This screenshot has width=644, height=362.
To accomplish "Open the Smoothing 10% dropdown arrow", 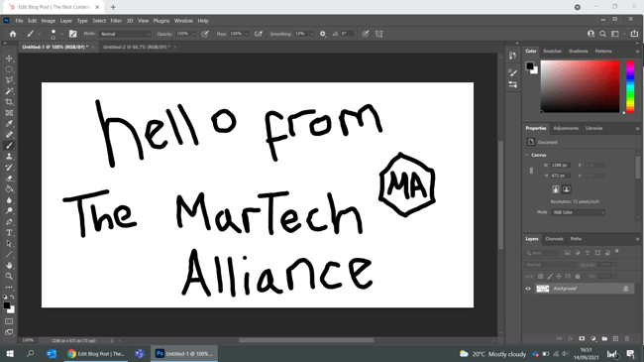I will (x=312, y=34).
